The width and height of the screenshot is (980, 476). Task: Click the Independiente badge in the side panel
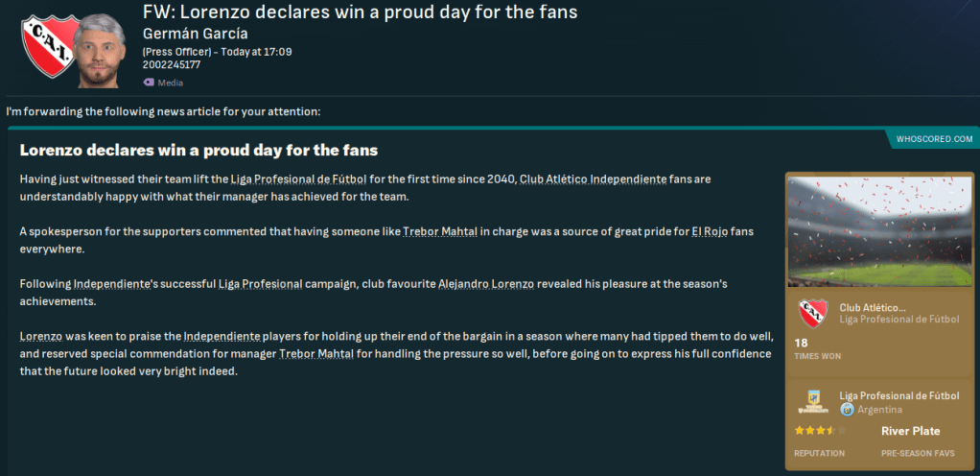tap(813, 313)
